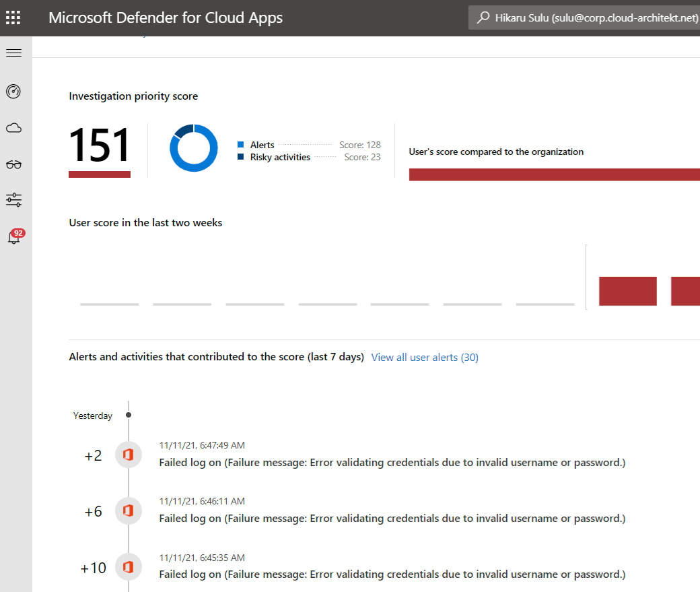Click the Office icon for 6:47:49 AM entry
This screenshot has height=592, width=700.
[x=129, y=455]
